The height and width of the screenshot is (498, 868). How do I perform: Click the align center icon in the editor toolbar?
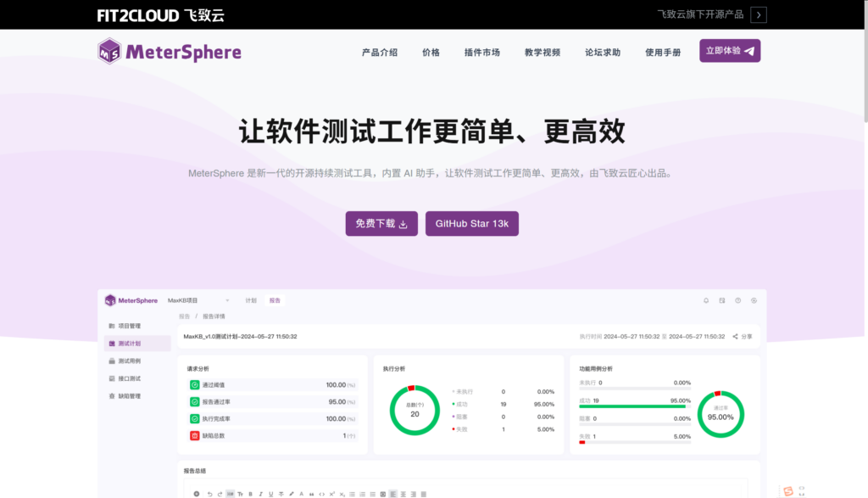coord(403,494)
